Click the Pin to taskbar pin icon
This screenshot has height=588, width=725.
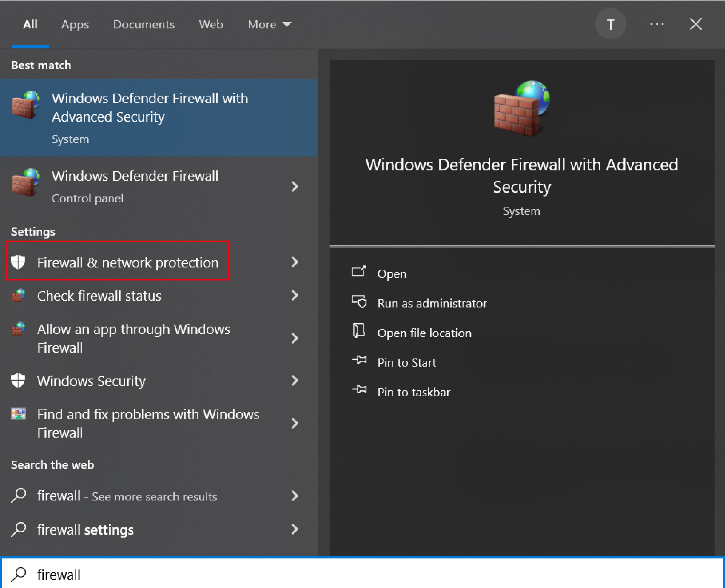pyautogui.click(x=359, y=389)
